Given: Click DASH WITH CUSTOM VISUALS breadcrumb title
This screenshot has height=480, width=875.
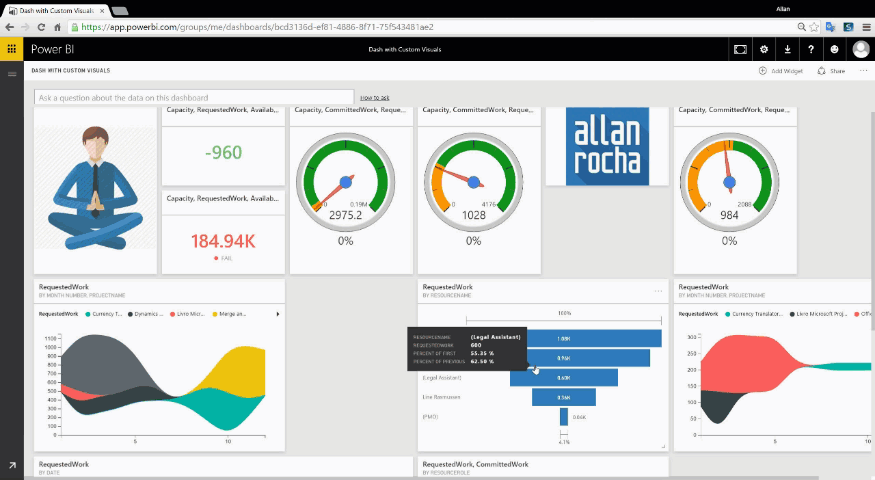Looking at the screenshot, I should click(x=71, y=71).
